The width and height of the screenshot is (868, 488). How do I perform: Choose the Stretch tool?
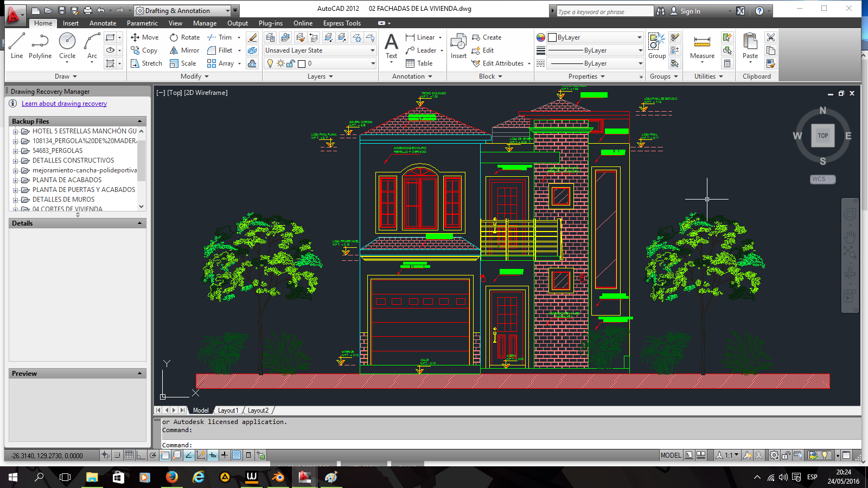136,63
